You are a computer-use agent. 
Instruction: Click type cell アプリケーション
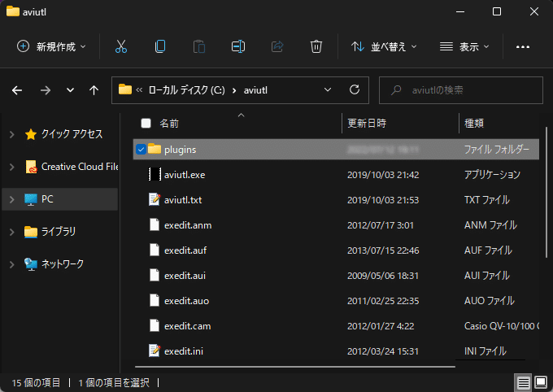[x=492, y=174]
